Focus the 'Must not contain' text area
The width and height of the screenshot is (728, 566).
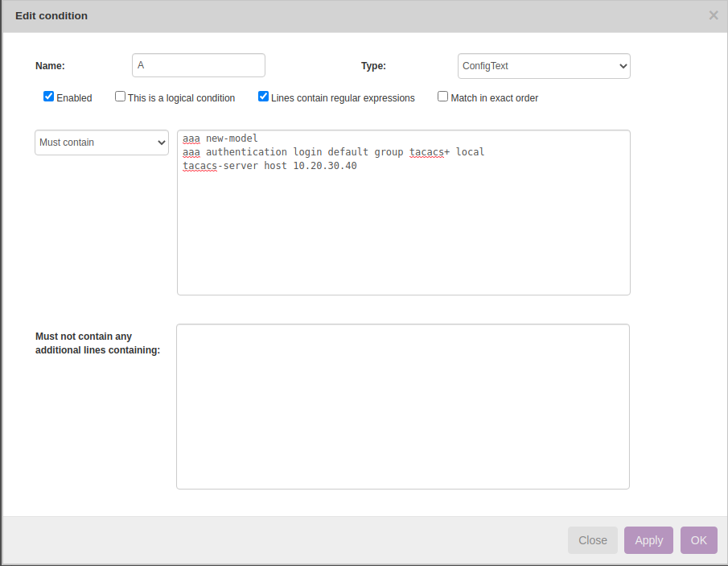pyautogui.click(x=402, y=406)
